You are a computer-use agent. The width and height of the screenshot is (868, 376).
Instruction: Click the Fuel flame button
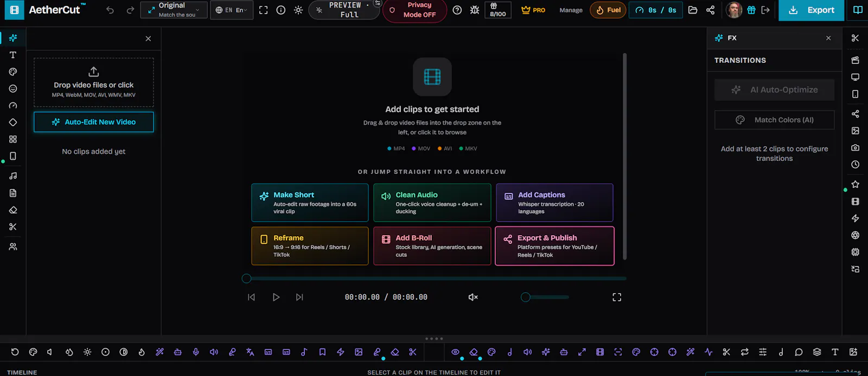(x=608, y=10)
